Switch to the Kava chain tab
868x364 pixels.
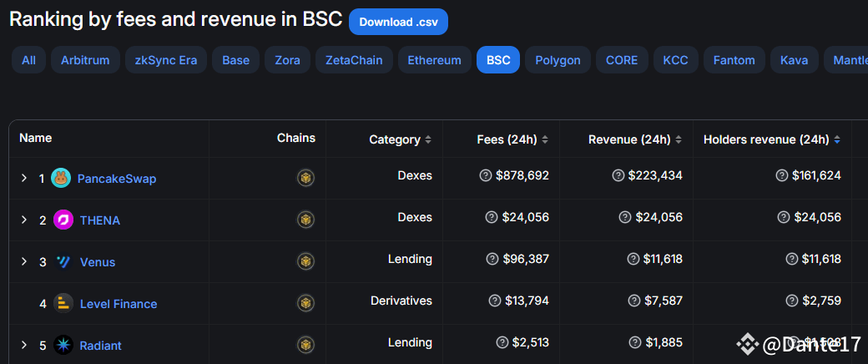tap(795, 60)
